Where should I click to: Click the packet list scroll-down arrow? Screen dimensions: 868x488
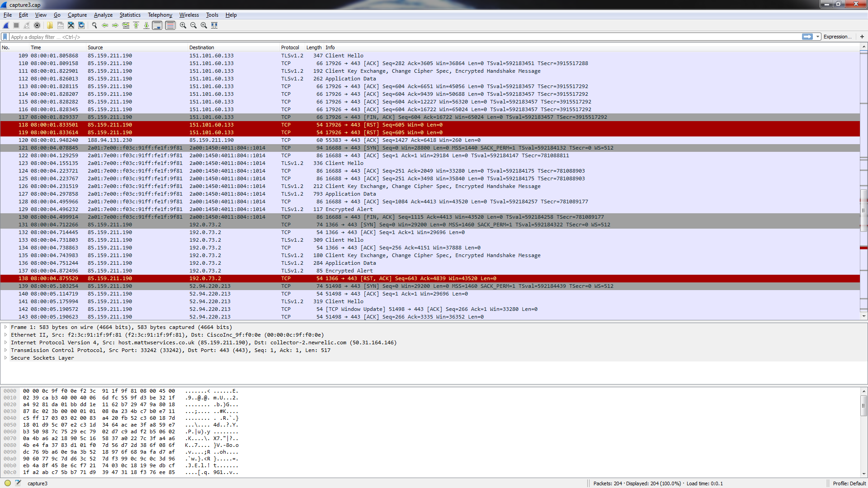[863, 316]
